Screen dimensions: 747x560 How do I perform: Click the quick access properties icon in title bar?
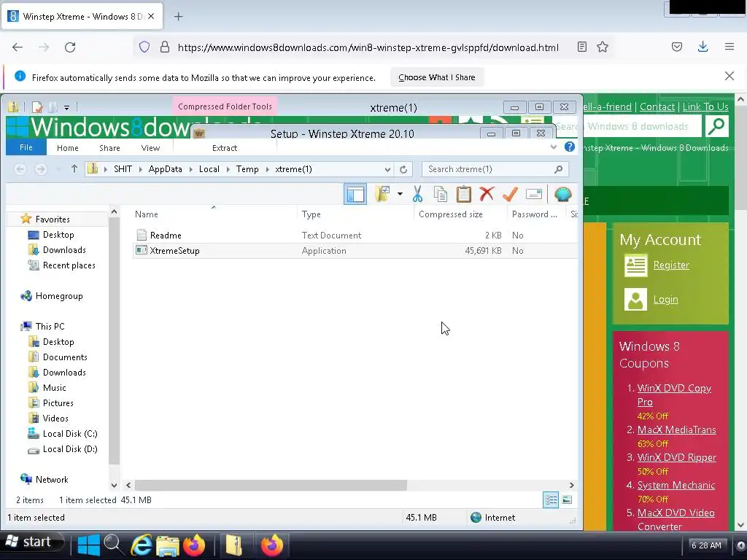pos(37,107)
